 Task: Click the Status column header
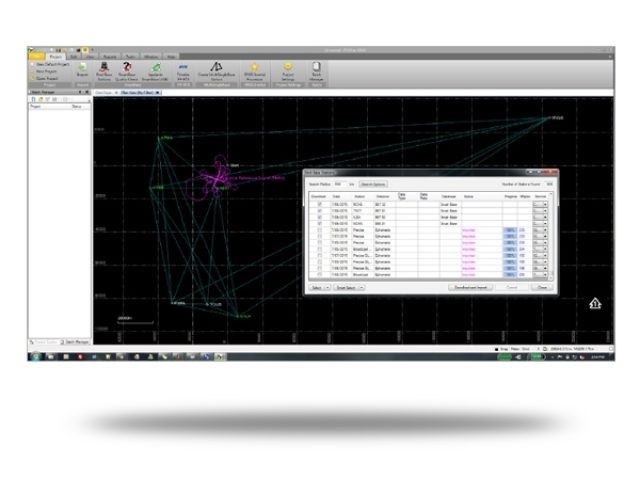pyautogui.click(x=469, y=197)
